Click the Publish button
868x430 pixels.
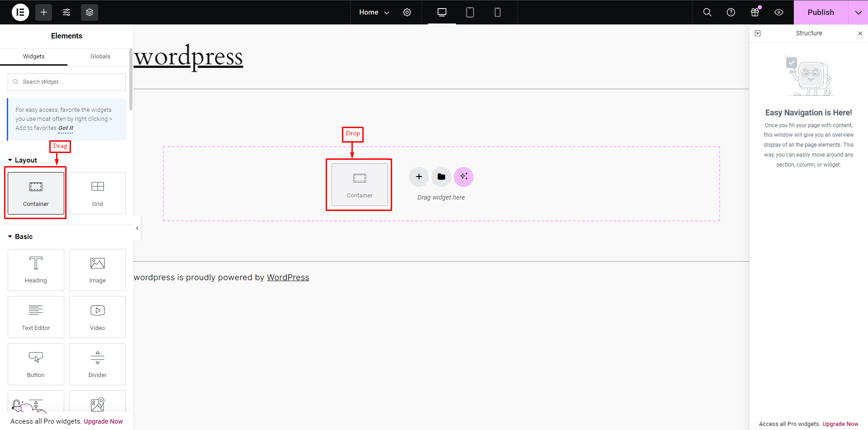coord(821,12)
